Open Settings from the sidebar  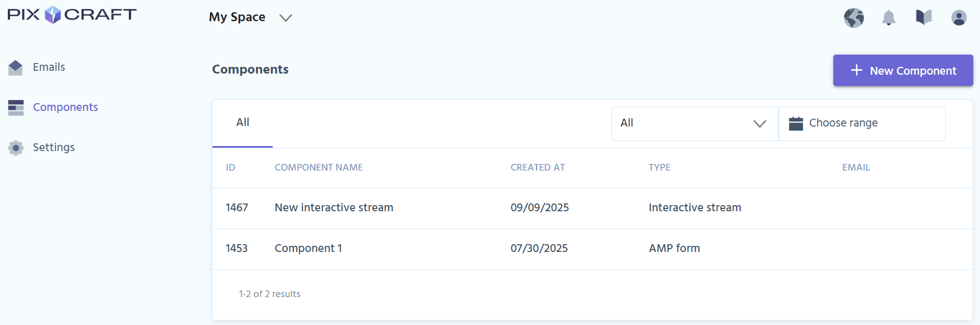coord(54,148)
